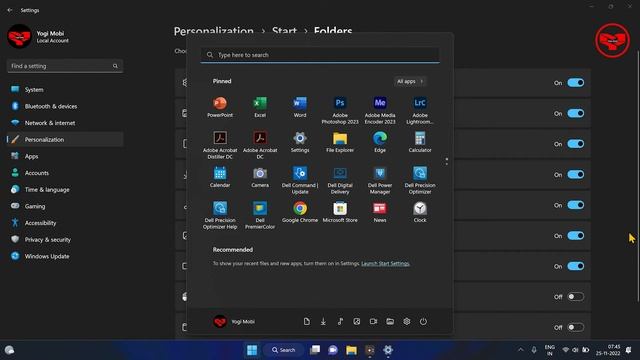This screenshot has width=640, height=360.
Task: Launch the Camera app
Action: click(x=260, y=177)
